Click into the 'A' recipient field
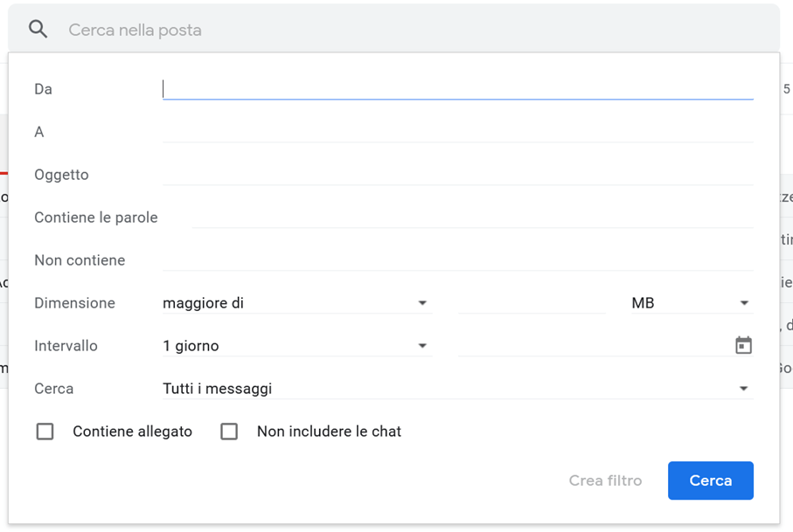793x532 pixels. [457, 132]
